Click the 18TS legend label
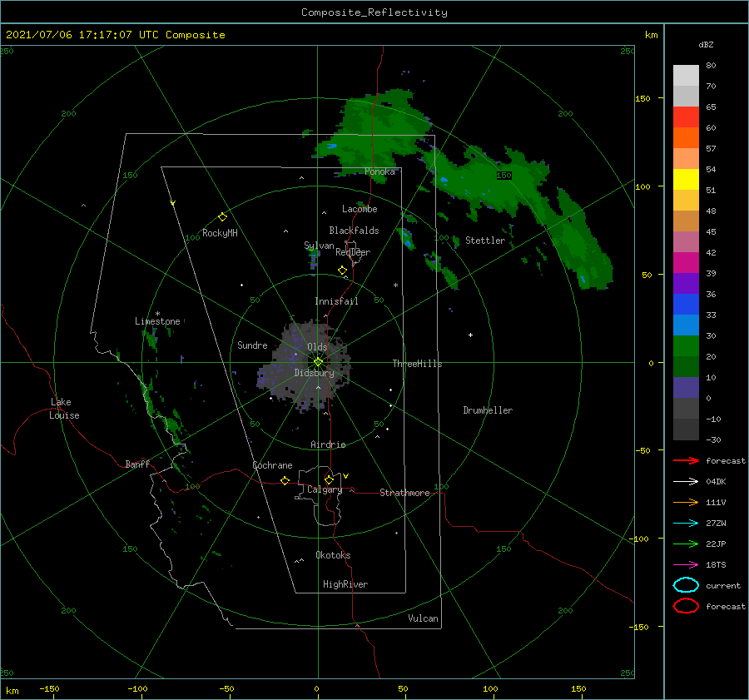The width and height of the screenshot is (749, 700). pyautogui.click(x=716, y=565)
